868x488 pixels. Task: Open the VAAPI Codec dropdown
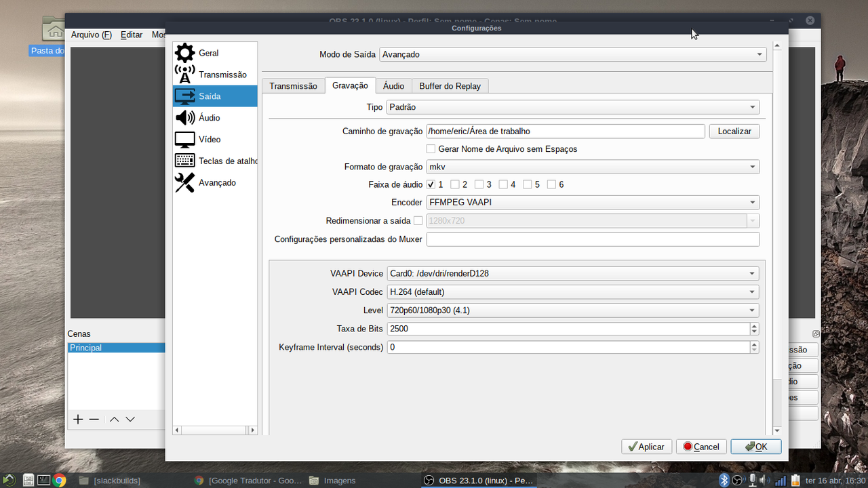[573, 292]
